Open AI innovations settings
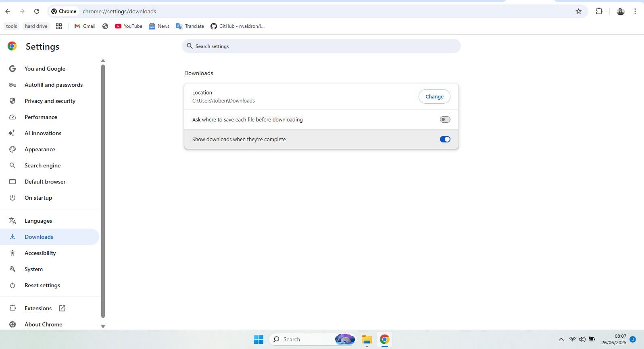Viewport: 644px width, 349px height. coord(43,133)
